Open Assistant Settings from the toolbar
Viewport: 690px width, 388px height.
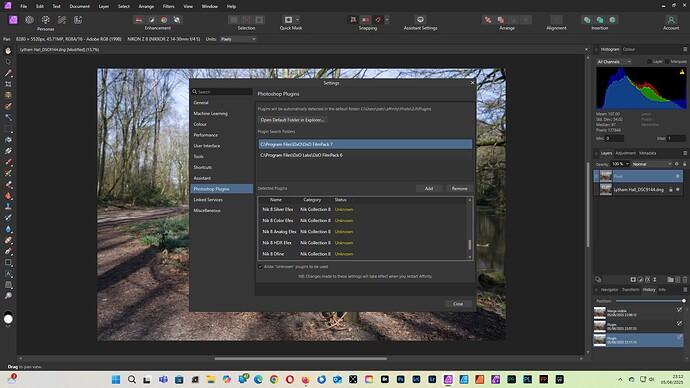point(420,20)
